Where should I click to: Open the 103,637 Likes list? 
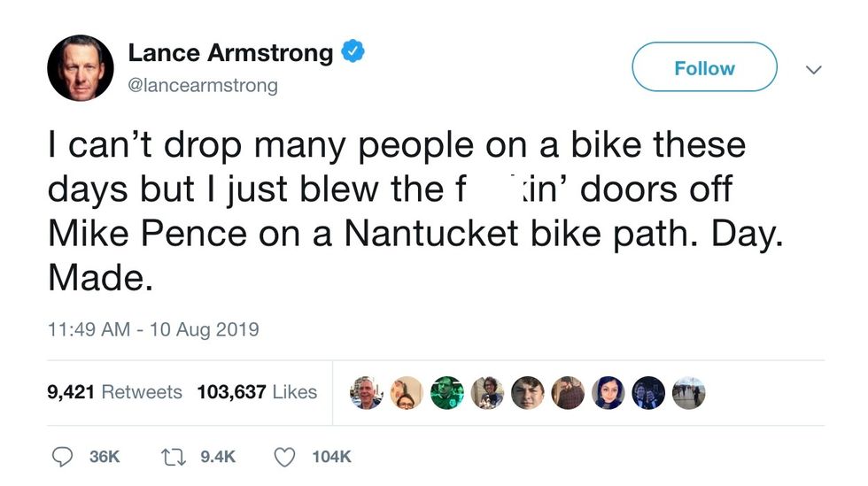[257, 391]
